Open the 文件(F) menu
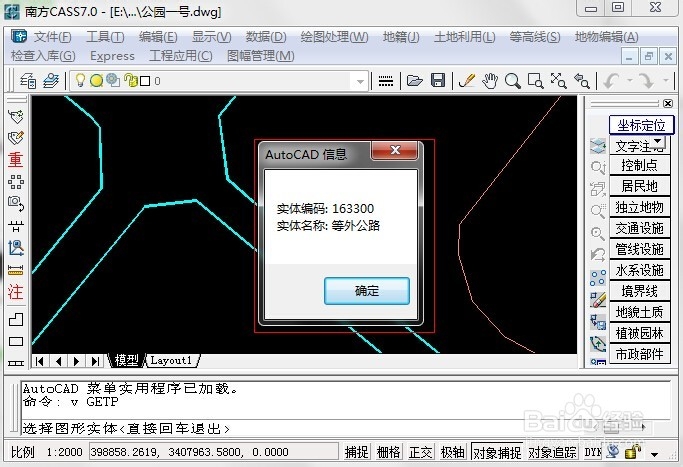This screenshot has width=683, height=467. click(53, 37)
